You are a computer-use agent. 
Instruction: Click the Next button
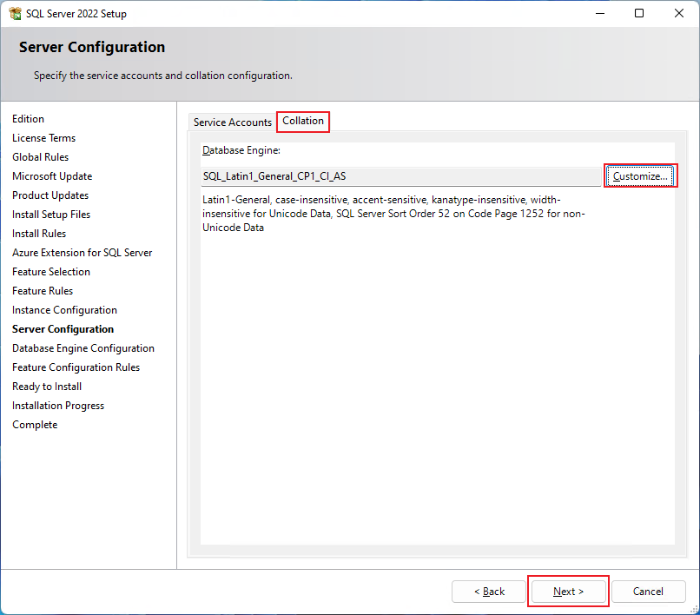[x=568, y=592]
